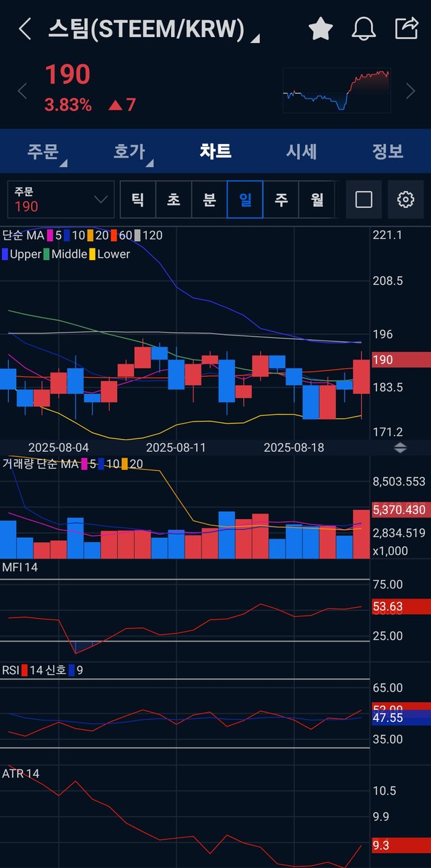Screen dimensions: 431x868
Task: Tap the RSI indicator label
Action: (x=10, y=670)
